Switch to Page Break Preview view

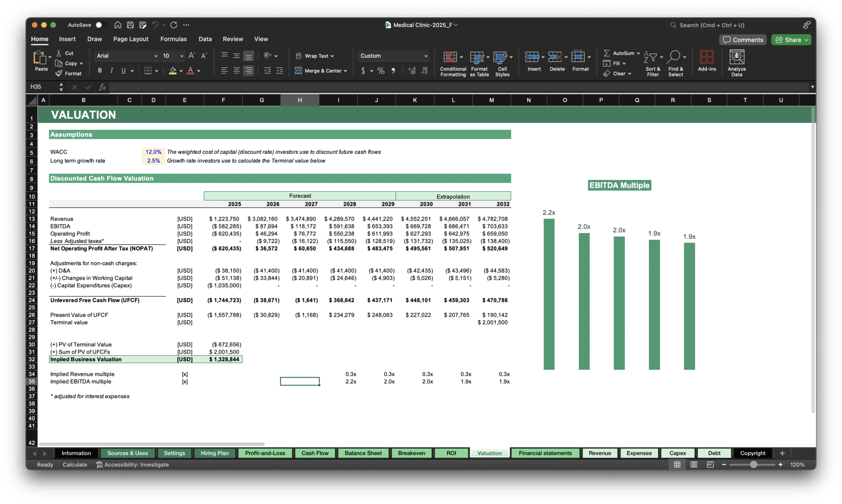tap(710, 465)
